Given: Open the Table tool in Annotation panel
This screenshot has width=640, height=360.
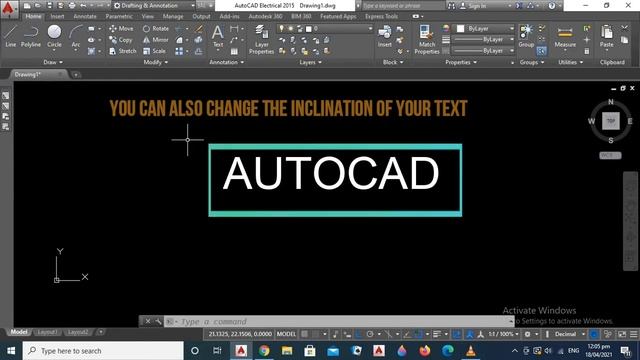Looking at the screenshot, I should pyautogui.click(x=234, y=51).
